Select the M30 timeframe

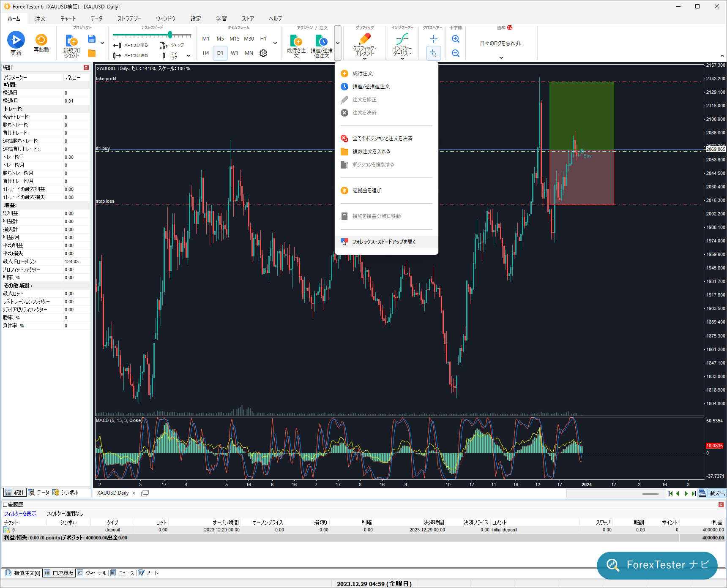coord(249,39)
